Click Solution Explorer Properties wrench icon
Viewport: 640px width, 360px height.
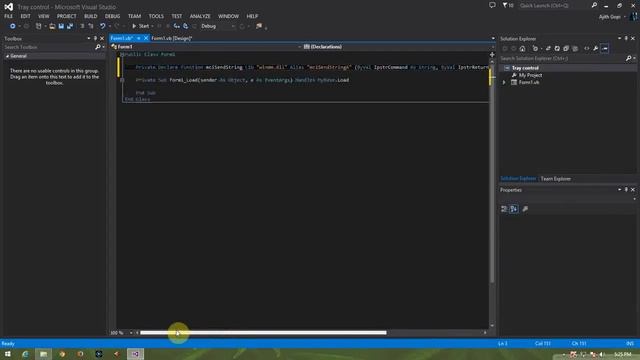(x=596, y=49)
